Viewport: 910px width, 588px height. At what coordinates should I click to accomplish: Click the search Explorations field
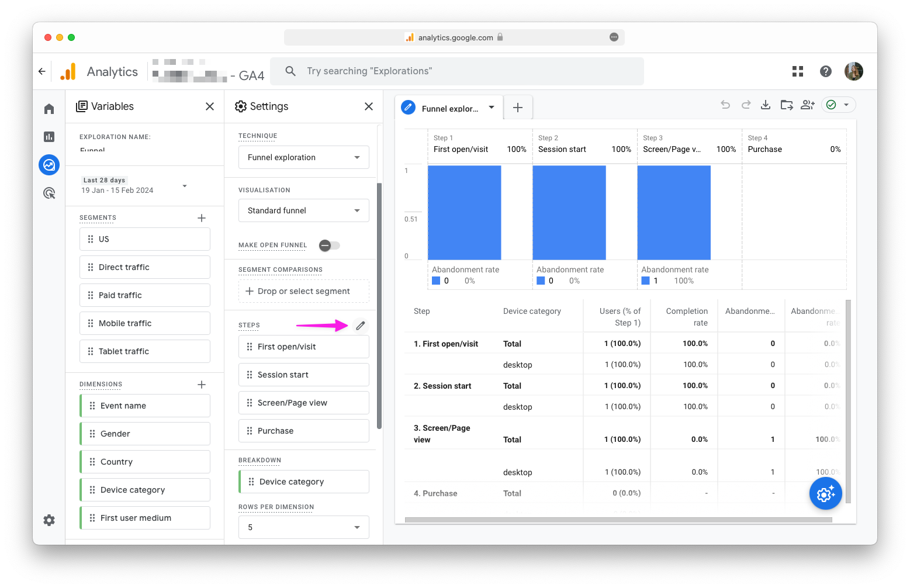(x=457, y=71)
